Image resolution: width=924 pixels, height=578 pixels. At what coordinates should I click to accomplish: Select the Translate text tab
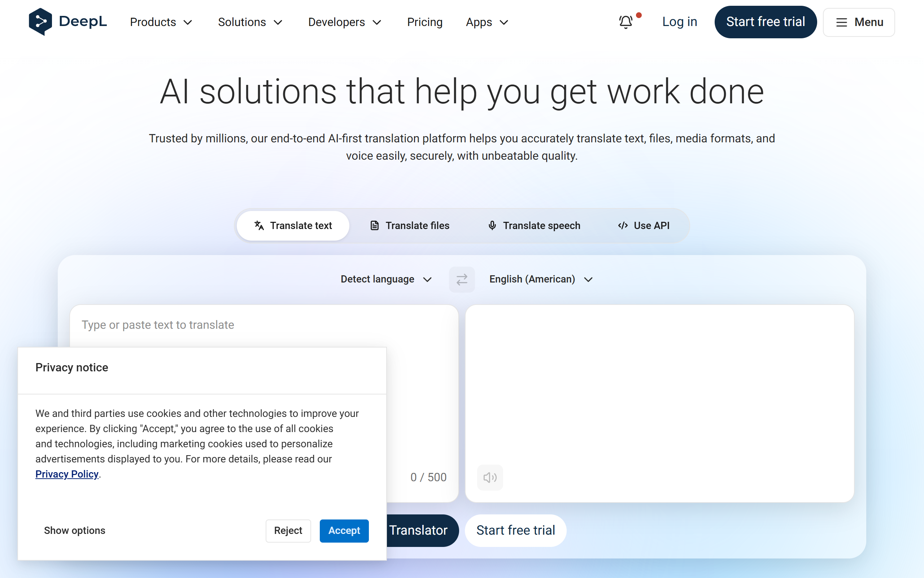[293, 225]
